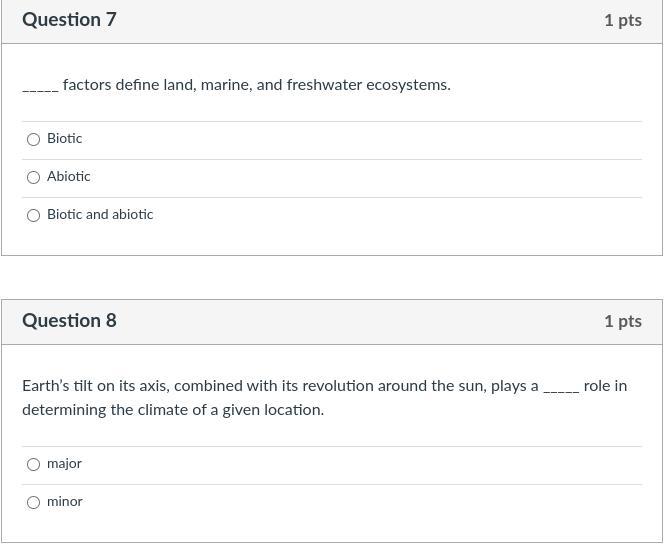This screenshot has height=544, width=667.
Task: Click the '1 pts' label of Question 7
Action: [623, 20]
